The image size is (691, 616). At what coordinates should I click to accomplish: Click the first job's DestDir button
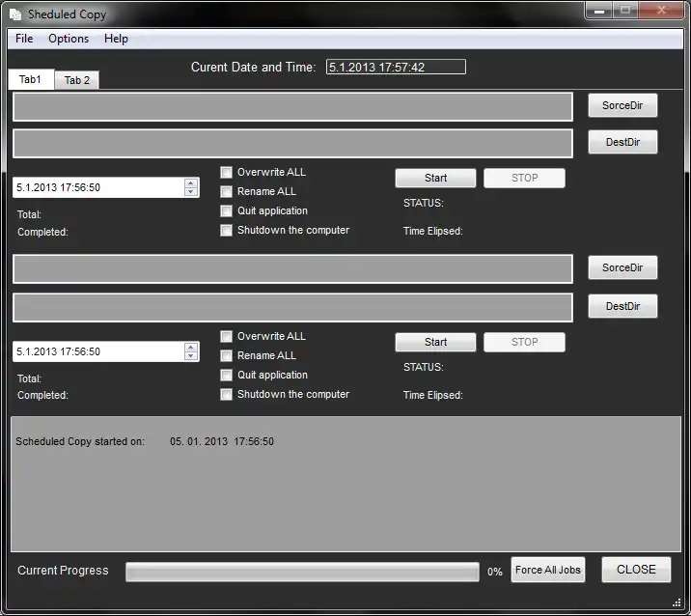(x=622, y=142)
